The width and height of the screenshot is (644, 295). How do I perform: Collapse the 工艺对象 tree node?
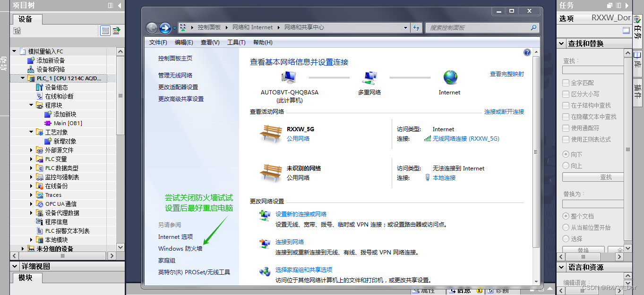[31, 132]
